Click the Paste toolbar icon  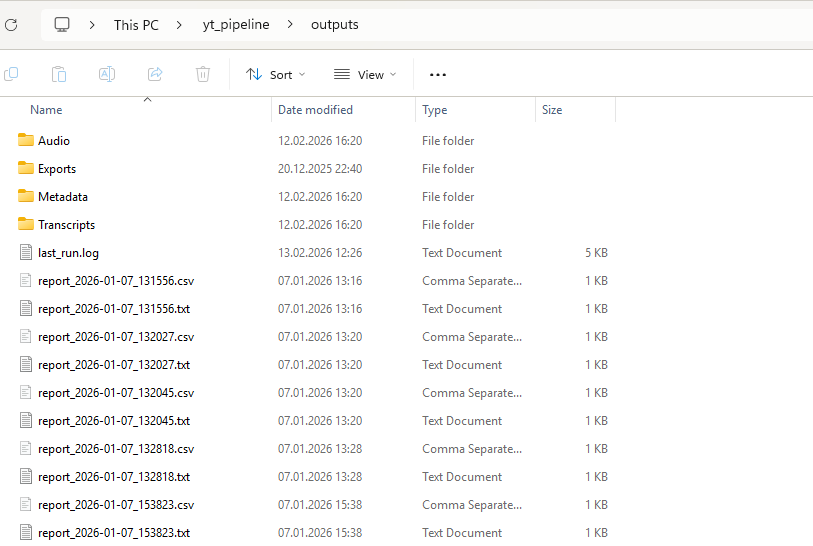pos(59,74)
